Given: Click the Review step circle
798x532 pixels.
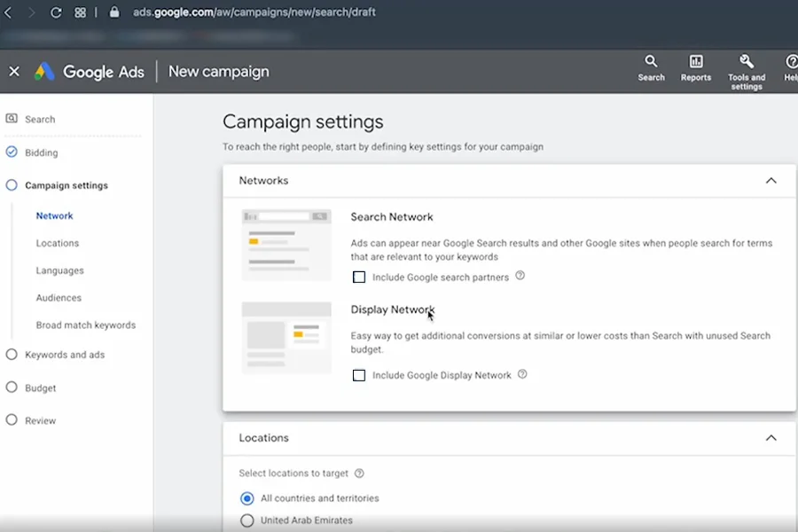Looking at the screenshot, I should coord(12,419).
